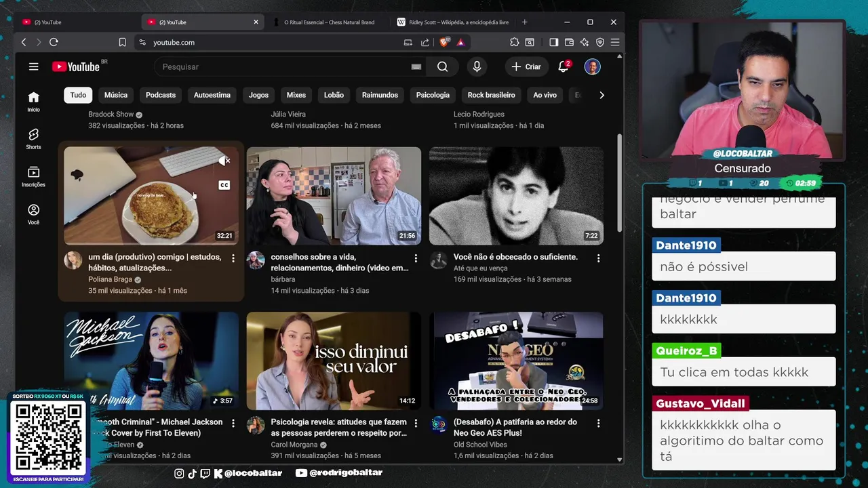Select the Música filter chip
Image resolution: width=868 pixels, height=488 pixels.
pyautogui.click(x=116, y=95)
